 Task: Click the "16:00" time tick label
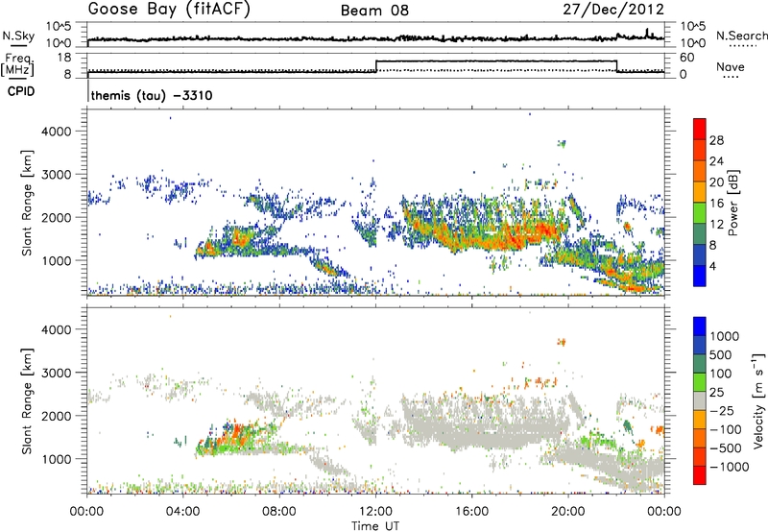(x=471, y=512)
